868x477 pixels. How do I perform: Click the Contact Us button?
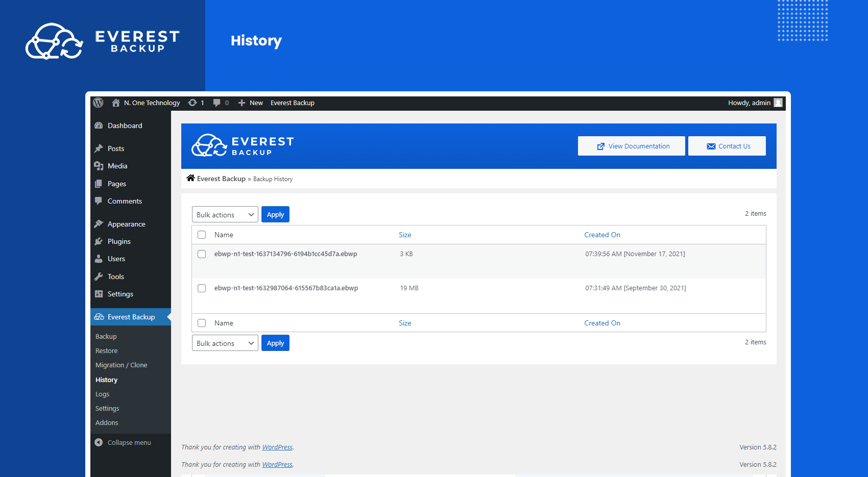point(727,146)
